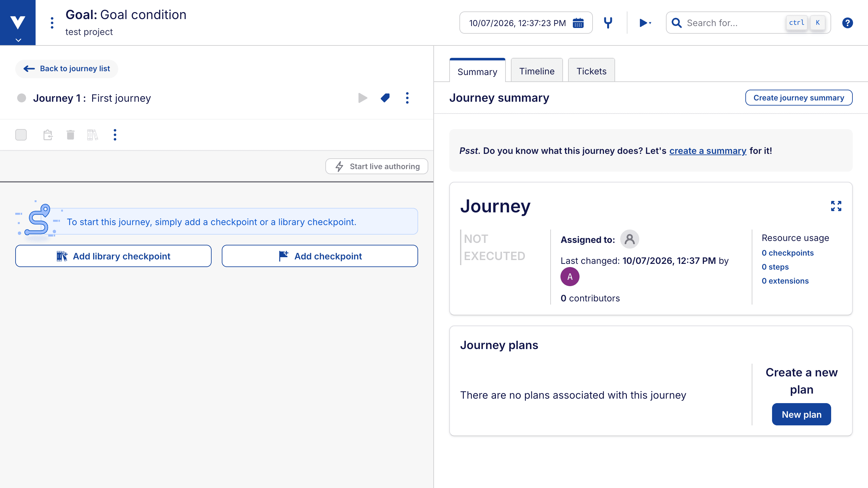Viewport: 868px width, 488px height.
Task: Follow the 'create a summary' link
Action: pyautogui.click(x=708, y=151)
